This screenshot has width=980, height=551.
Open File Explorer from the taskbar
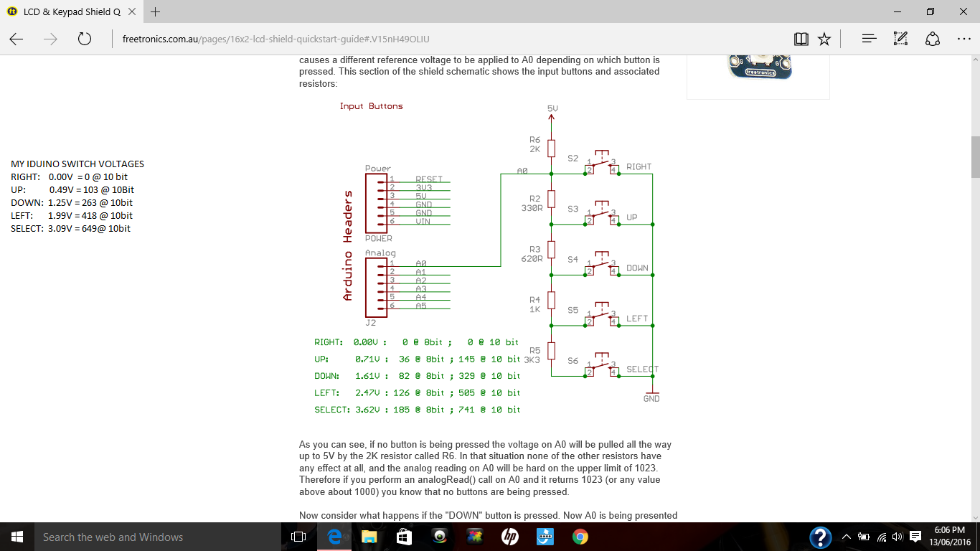(369, 537)
